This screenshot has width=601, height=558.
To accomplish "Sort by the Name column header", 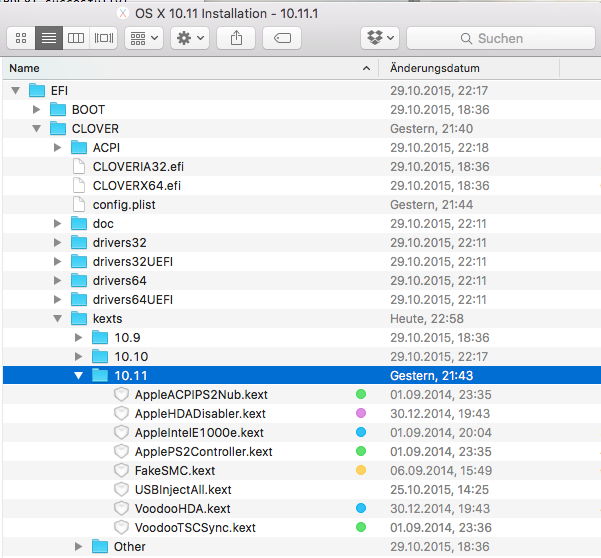I will click(x=190, y=68).
